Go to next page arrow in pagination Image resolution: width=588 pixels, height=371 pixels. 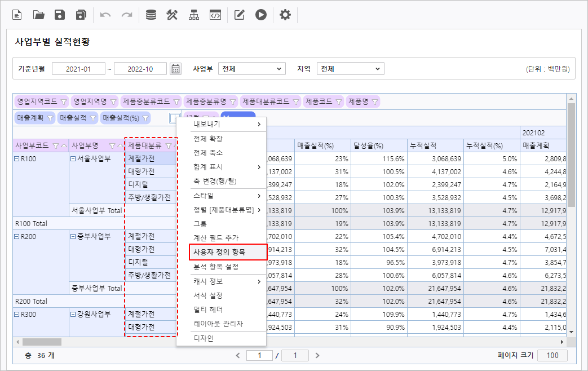click(x=317, y=355)
